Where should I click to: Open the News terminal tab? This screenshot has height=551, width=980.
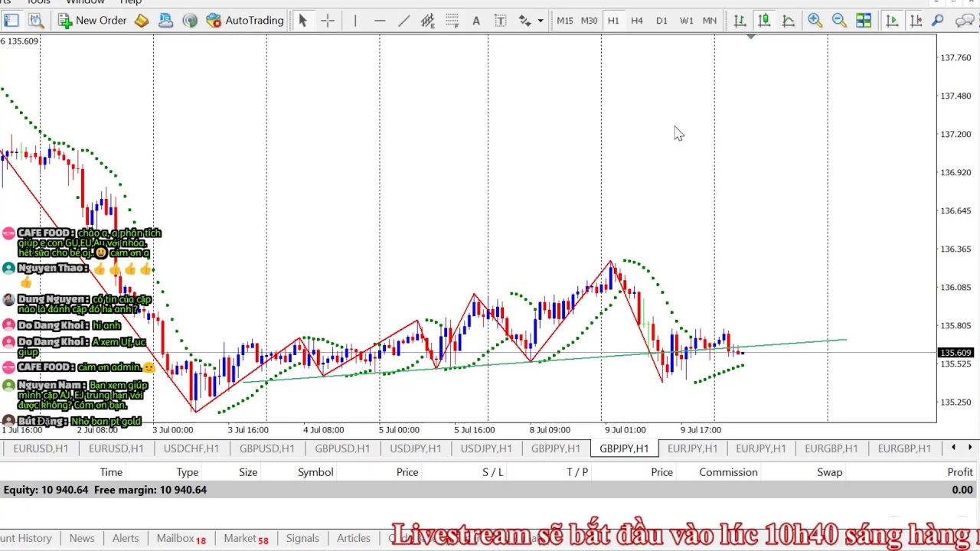coord(82,539)
